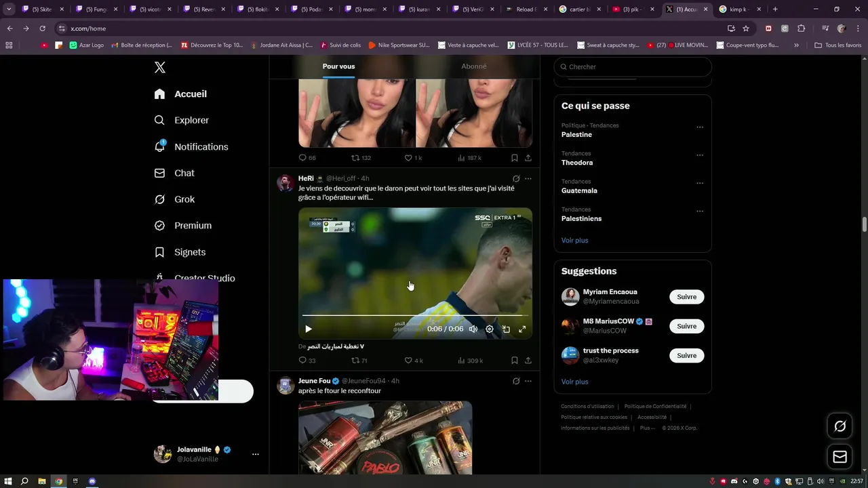Screen dimensions: 868x488
Task: Open Windows Start menu
Action: [x=8, y=481]
